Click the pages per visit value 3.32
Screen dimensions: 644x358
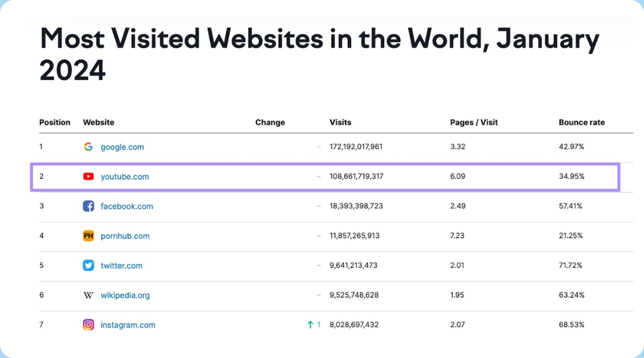click(458, 147)
